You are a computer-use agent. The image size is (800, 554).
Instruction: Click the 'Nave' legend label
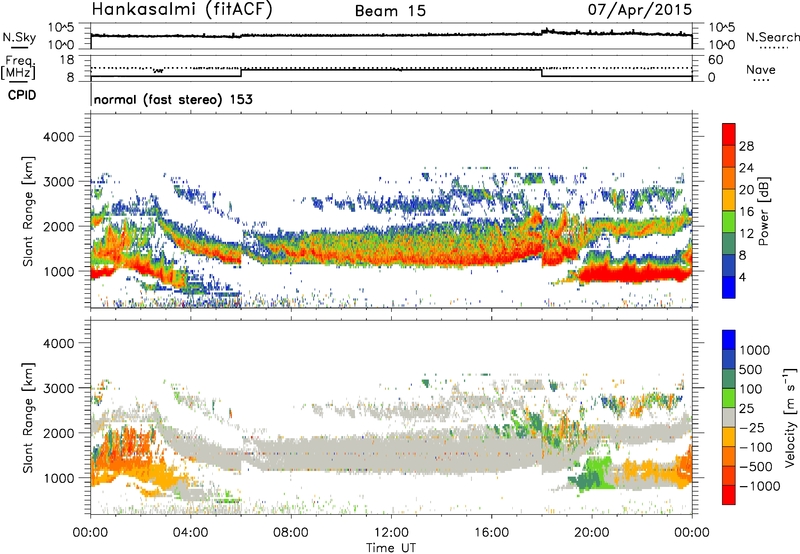(761, 70)
